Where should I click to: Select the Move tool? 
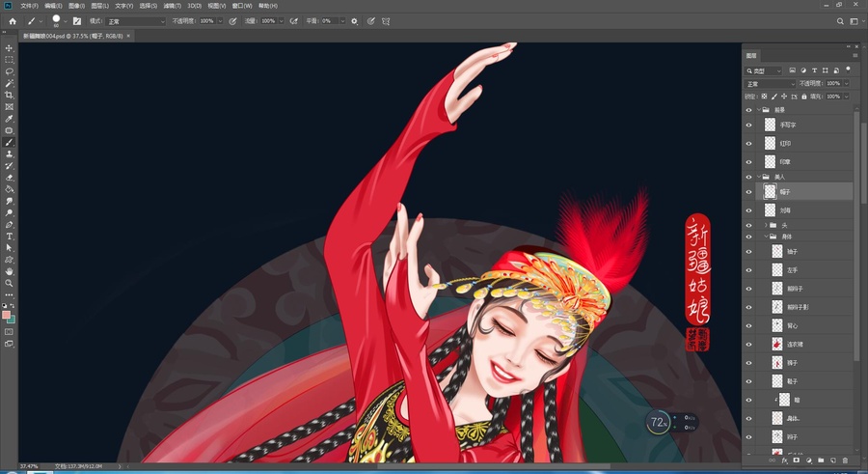tap(9, 48)
